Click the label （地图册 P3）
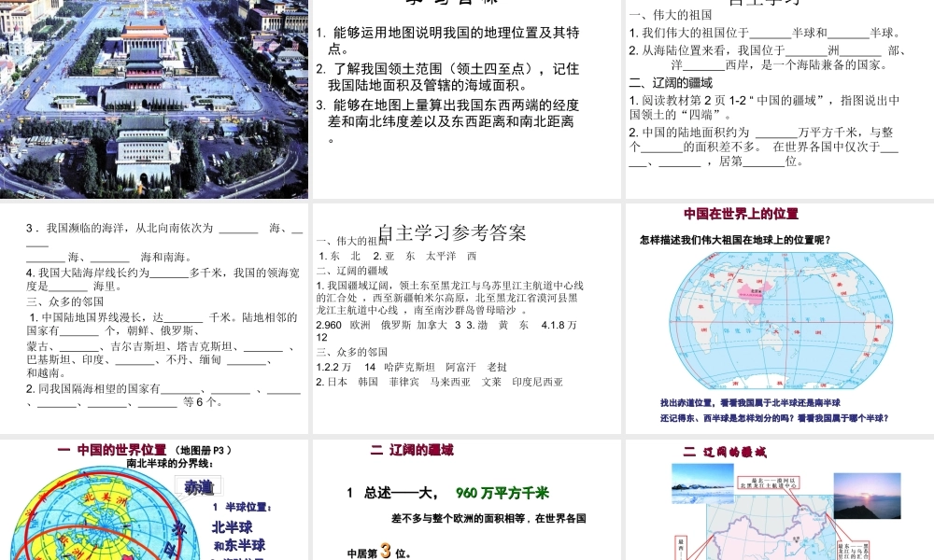This screenshot has width=934, height=560. (204, 450)
